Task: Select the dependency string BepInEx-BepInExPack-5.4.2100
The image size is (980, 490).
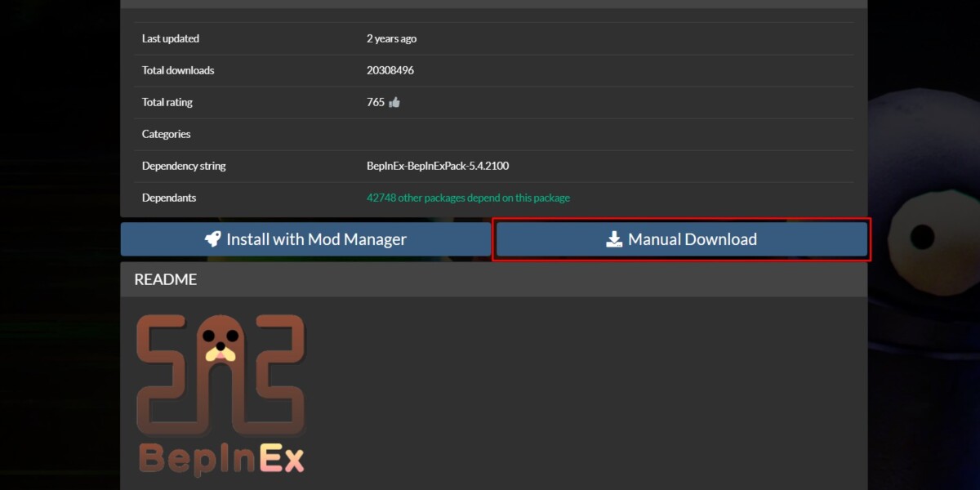Action: [438, 166]
